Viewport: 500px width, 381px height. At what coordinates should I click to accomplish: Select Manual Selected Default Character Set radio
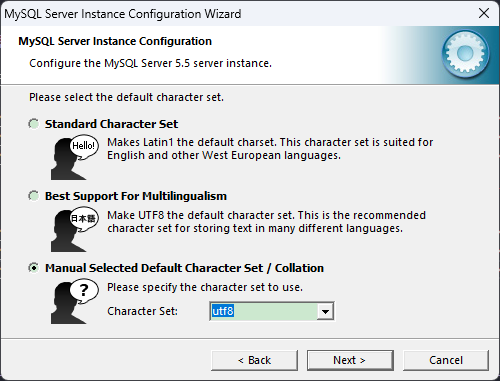[33, 268]
